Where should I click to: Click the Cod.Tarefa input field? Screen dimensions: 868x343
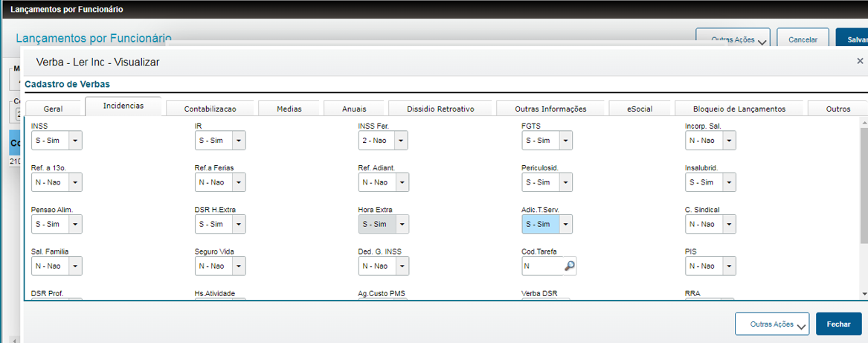pos(542,266)
